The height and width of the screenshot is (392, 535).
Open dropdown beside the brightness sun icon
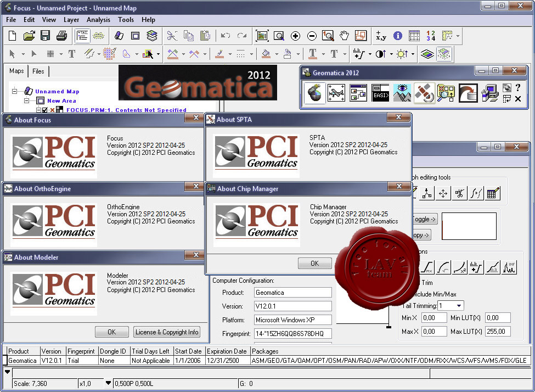413,54
